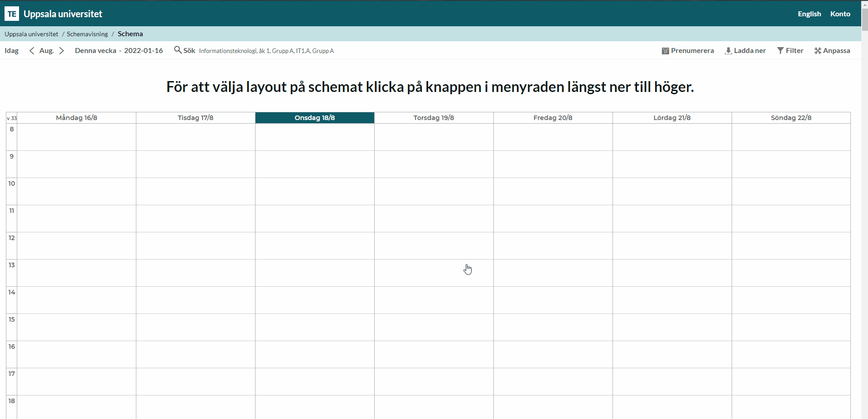Viewport: 868px width, 419px height.
Task: Click the Idag button
Action: (12, 51)
